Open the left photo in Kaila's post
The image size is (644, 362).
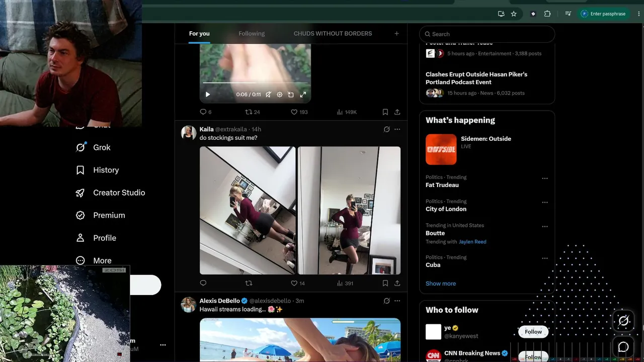pos(248,210)
